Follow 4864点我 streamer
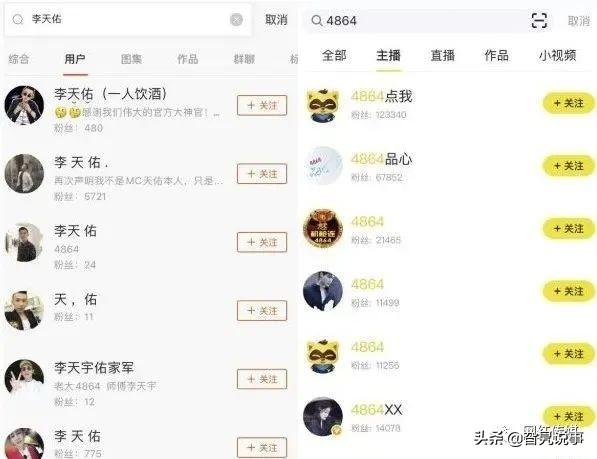Image resolution: width=597 pixels, height=459 pixels. coord(568,103)
